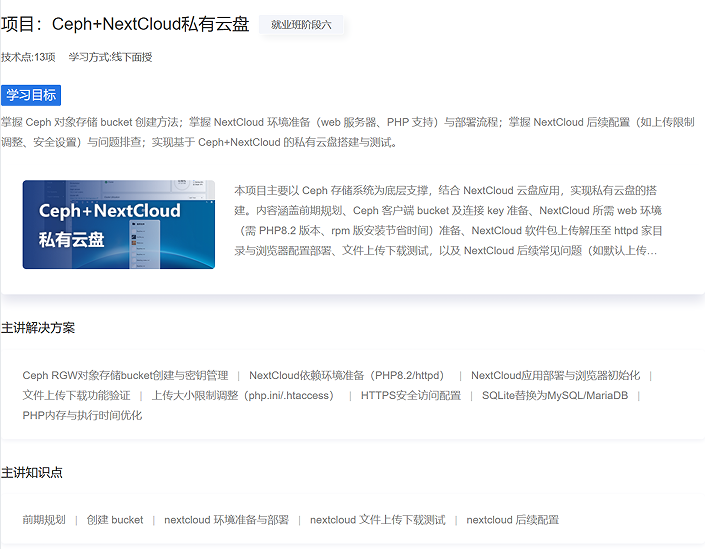705x549 pixels.
Task: Open the Ceph+NextCloud 私有云盘 thumbnail image
Action: (x=119, y=224)
